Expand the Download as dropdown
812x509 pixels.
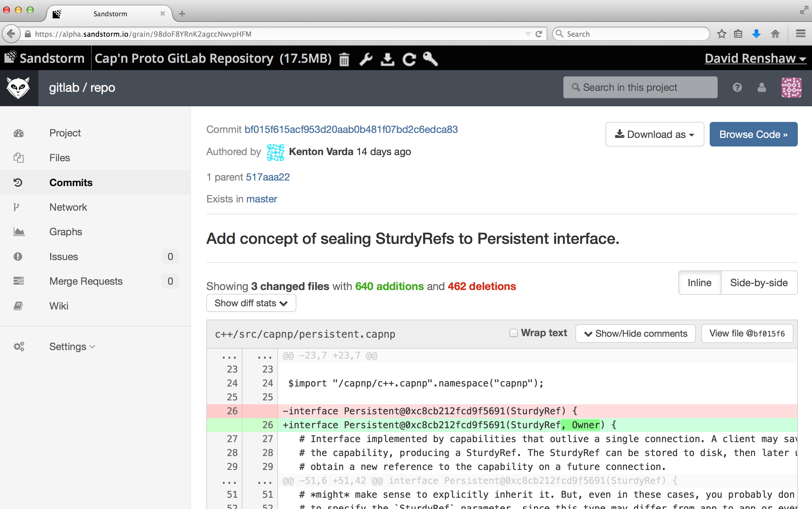tap(654, 134)
